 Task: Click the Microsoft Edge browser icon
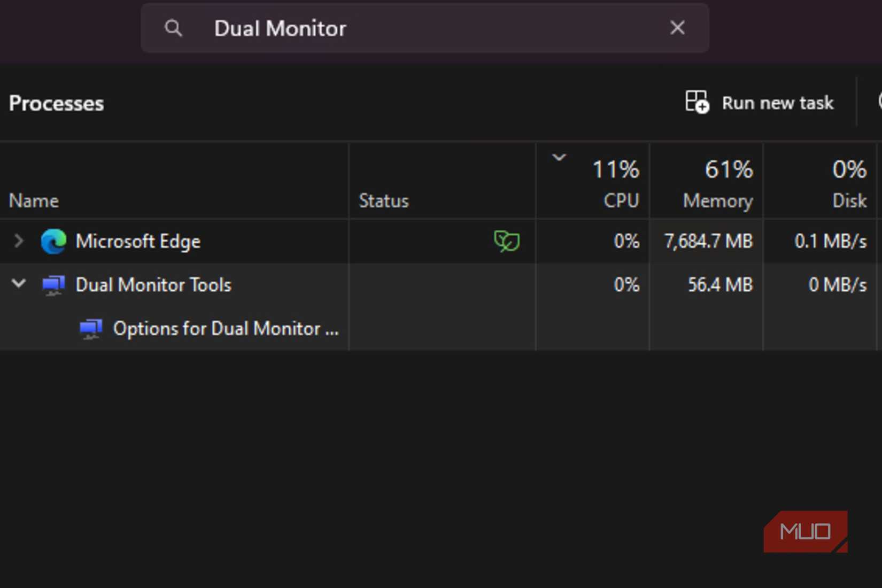[x=53, y=241]
